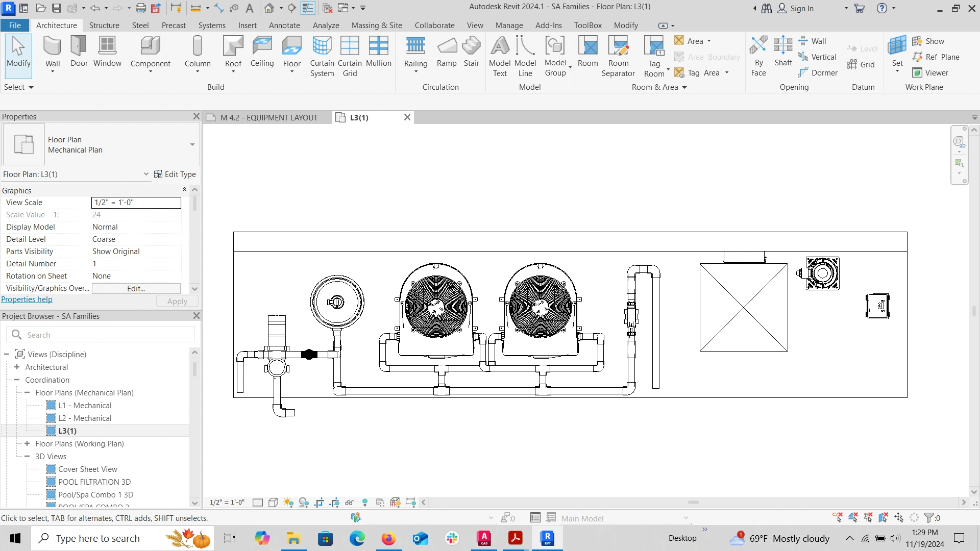Screen dimensions: 980x551
Task: Click the view scale 1/2" = 1'-0" button
Action: pyautogui.click(x=227, y=503)
